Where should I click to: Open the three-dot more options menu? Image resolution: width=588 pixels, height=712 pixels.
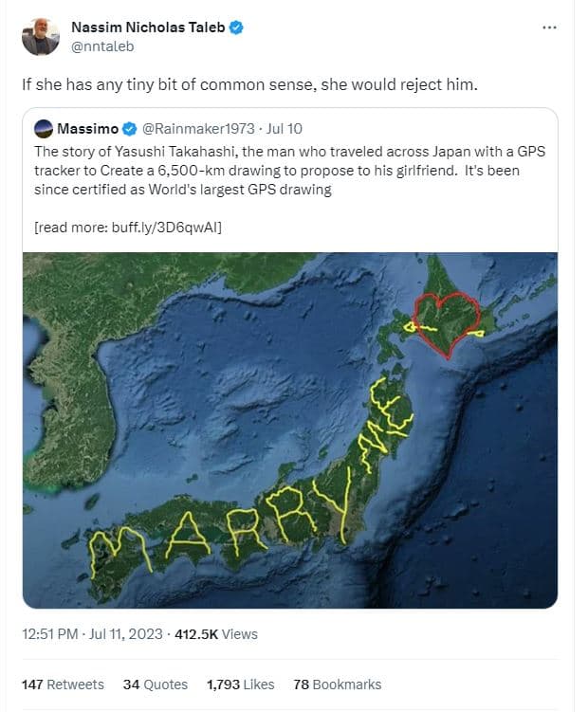tap(549, 27)
